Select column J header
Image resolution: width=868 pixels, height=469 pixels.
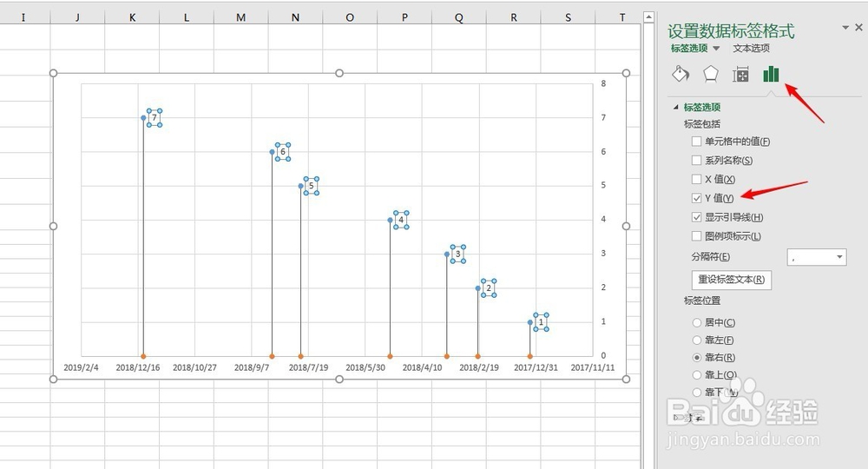click(x=77, y=17)
